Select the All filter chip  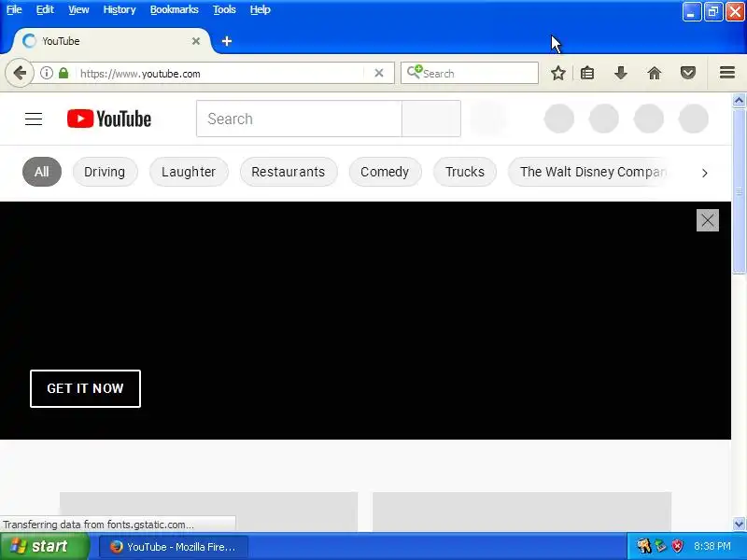coord(42,172)
